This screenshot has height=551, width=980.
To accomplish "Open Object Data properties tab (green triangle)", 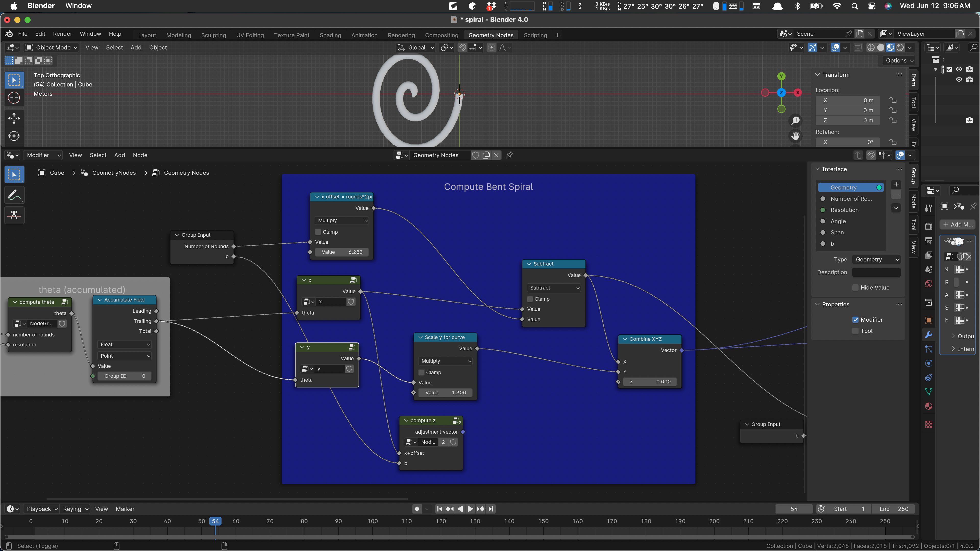I will click(929, 392).
